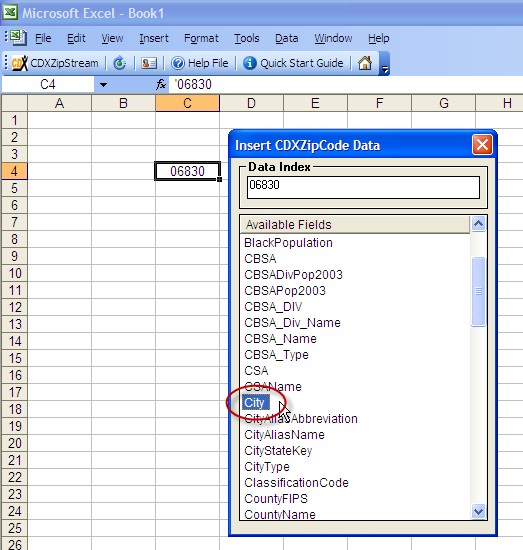Click into the Data Index text box
523x550 pixels.
[363, 188]
